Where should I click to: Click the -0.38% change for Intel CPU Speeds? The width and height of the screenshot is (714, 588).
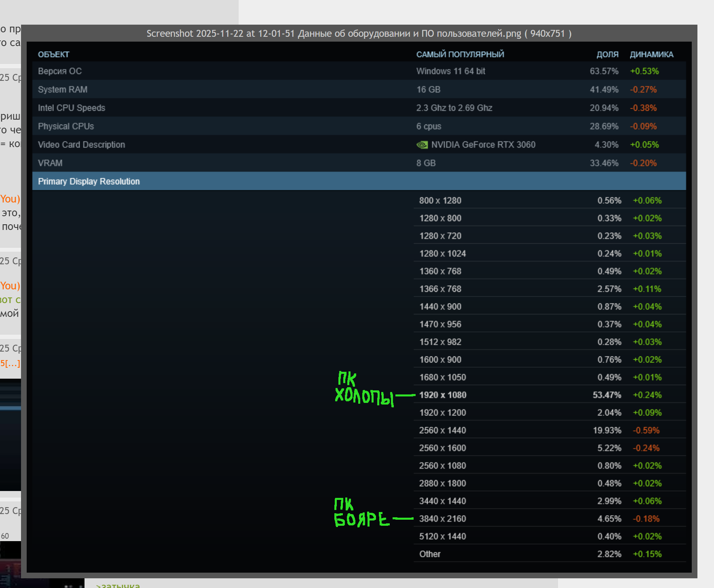(x=643, y=108)
